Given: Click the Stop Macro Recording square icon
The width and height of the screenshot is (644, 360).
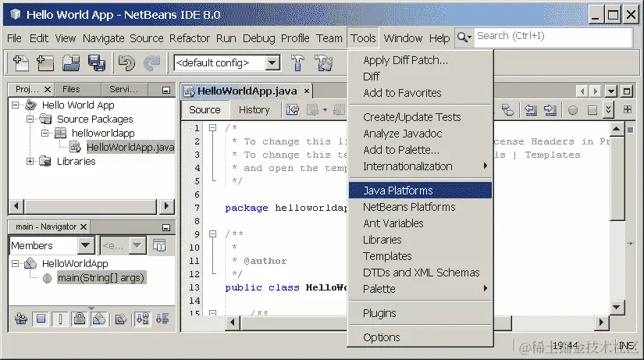Looking at the screenshot, I should point(592,110).
